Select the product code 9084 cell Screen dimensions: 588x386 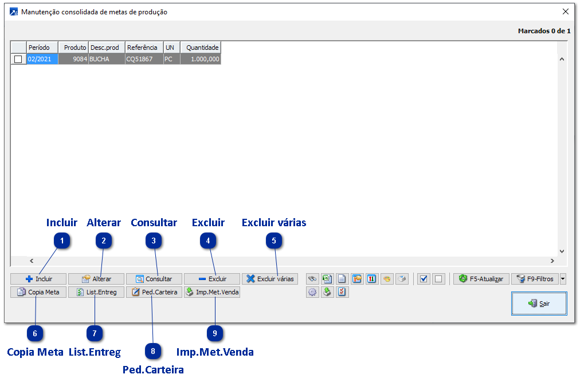(x=73, y=59)
